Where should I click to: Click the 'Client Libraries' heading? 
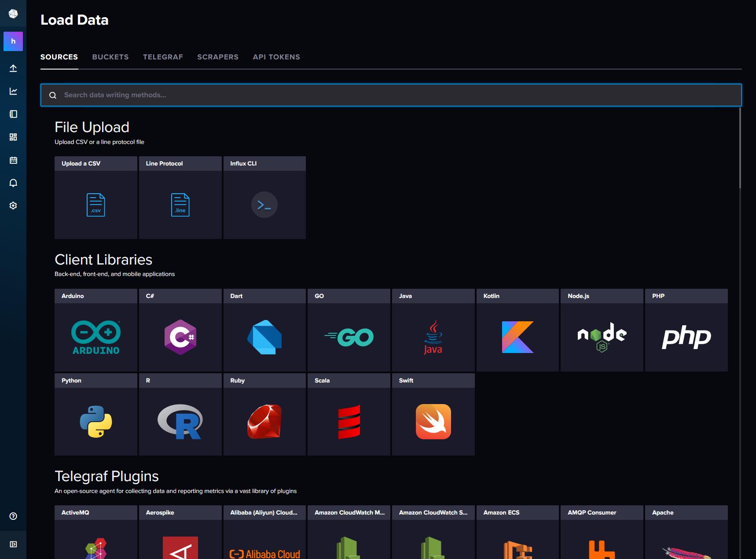[x=103, y=260]
